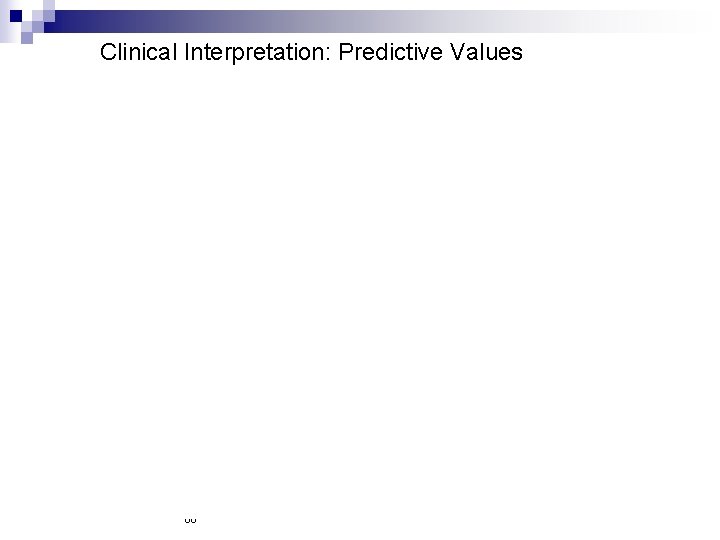720x540 pixels.
Task: Click the lavender square below the pale one
Action: click(x=38, y=27)
